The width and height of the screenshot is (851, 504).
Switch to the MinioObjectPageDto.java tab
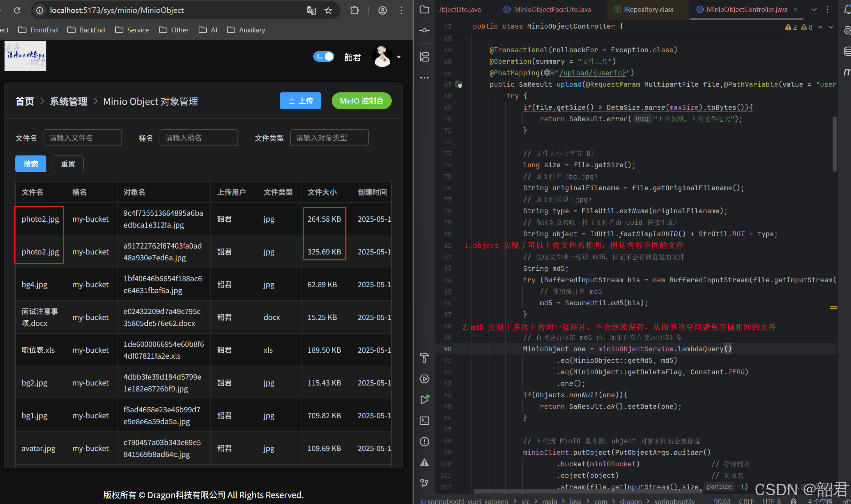point(552,9)
